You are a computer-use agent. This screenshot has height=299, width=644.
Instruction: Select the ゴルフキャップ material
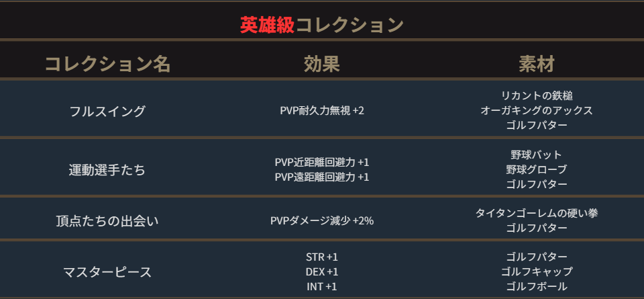click(x=537, y=272)
